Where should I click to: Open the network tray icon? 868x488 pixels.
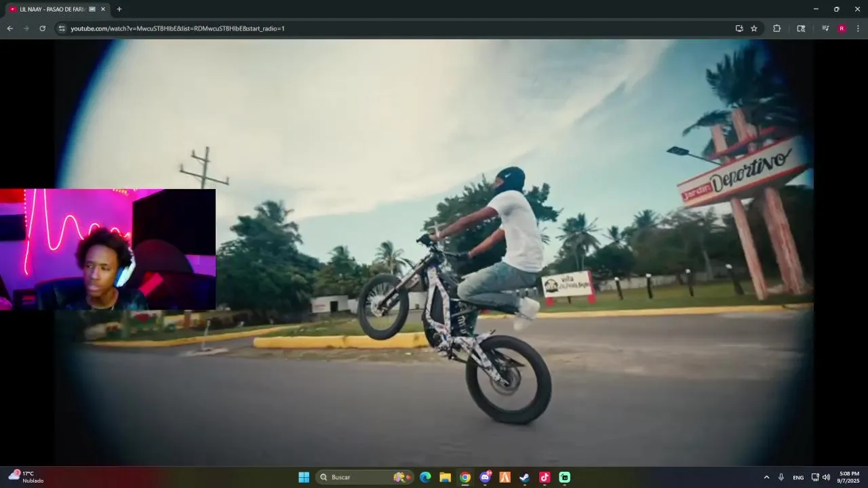[x=815, y=477]
